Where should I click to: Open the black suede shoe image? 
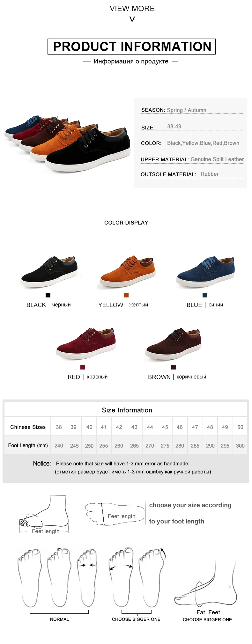point(49,272)
